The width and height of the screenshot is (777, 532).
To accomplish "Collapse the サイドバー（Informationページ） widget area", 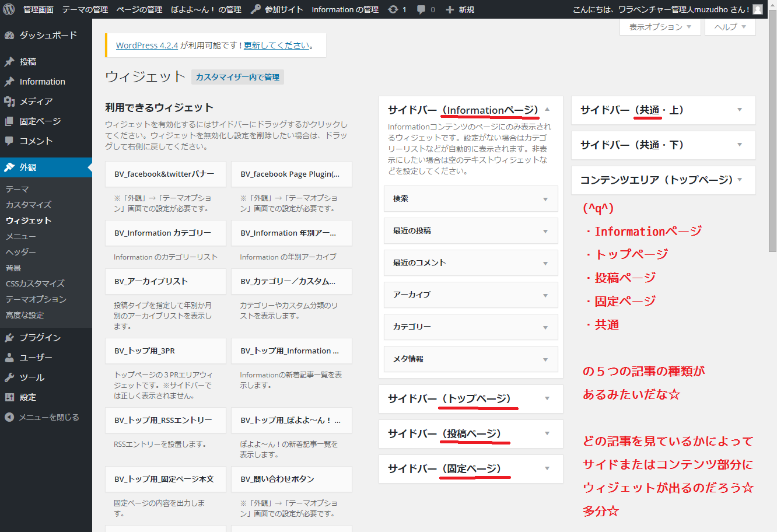I will (x=547, y=110).
